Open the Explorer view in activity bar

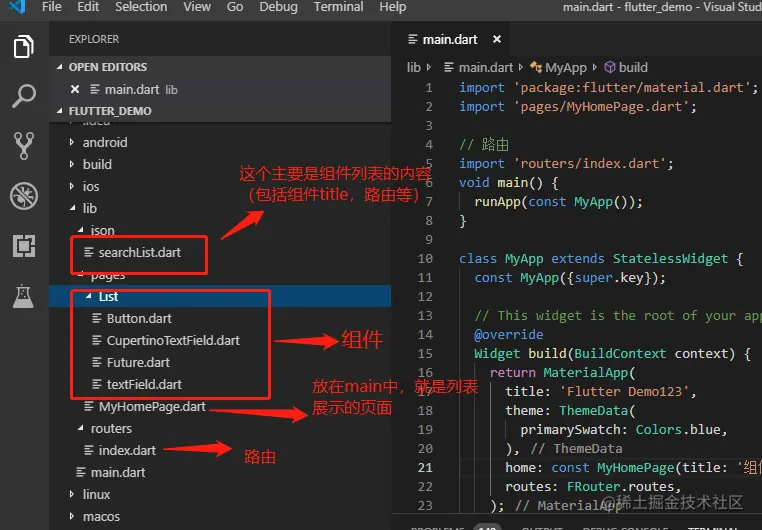[x=23, y=47]
